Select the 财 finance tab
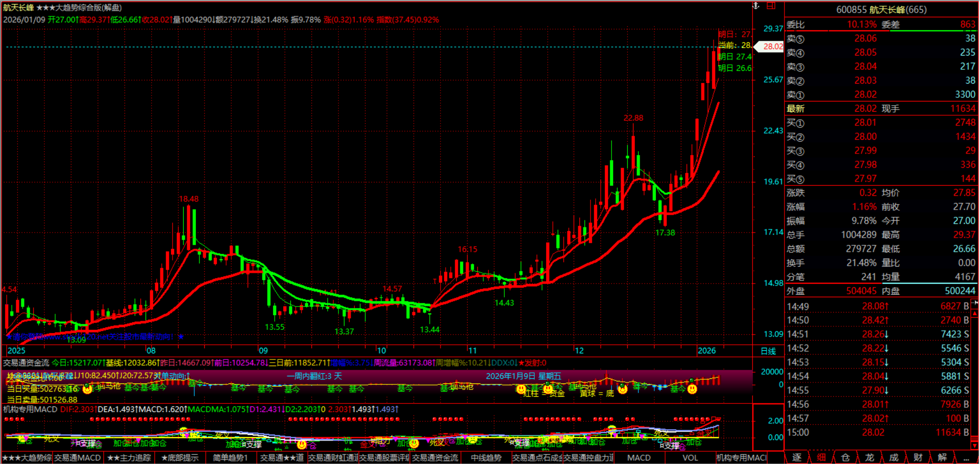This screenshot has width=980, height=464. pyautogui.click(x=918, y=457)
